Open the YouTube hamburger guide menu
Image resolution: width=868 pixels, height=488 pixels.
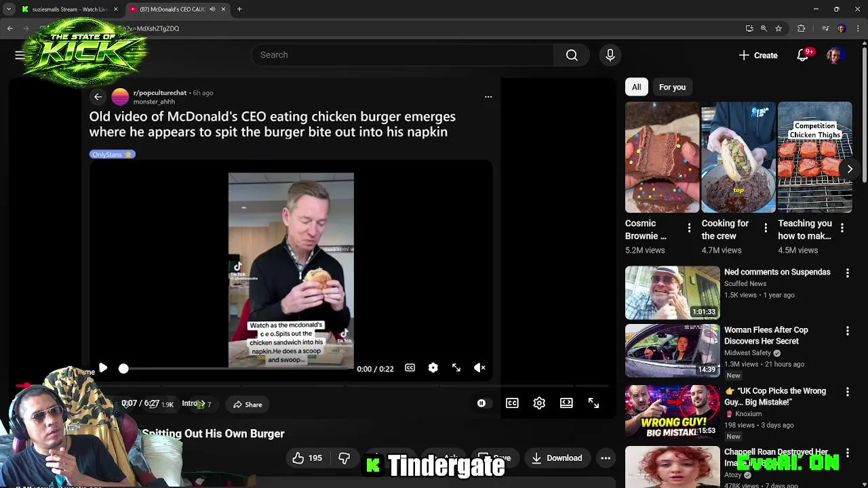20,55
